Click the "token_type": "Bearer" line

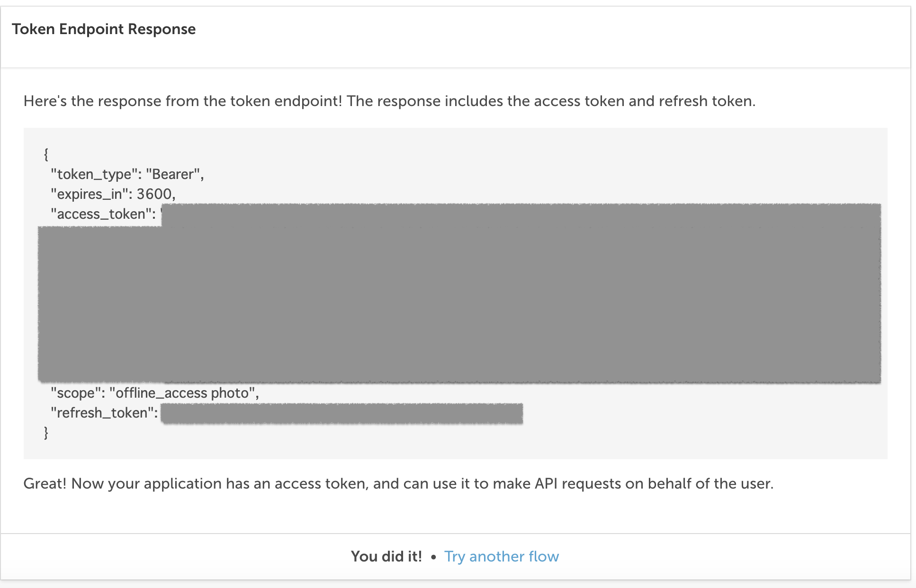(127, 174)
